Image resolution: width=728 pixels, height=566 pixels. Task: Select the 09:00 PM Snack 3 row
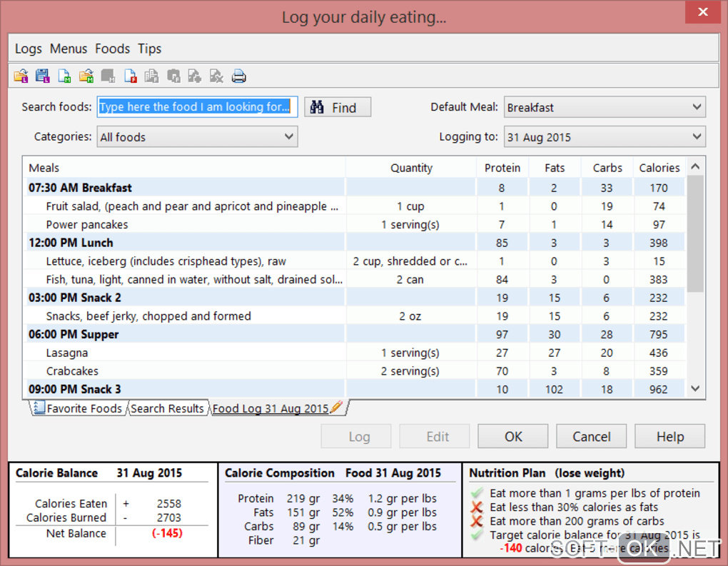pos(355,389)
